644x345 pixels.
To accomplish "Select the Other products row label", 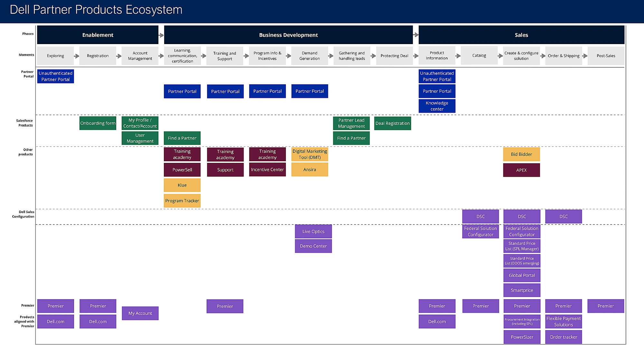I will click(25, 152).
